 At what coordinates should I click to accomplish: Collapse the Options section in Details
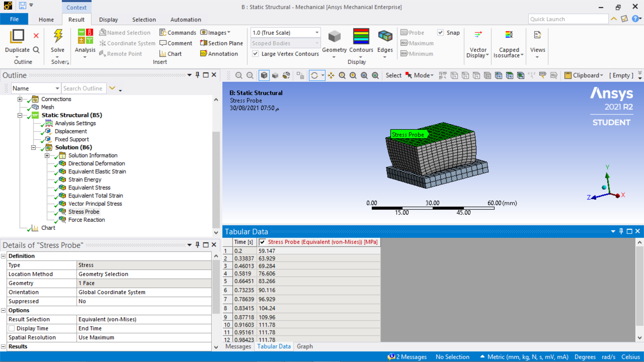pos(3,310)
